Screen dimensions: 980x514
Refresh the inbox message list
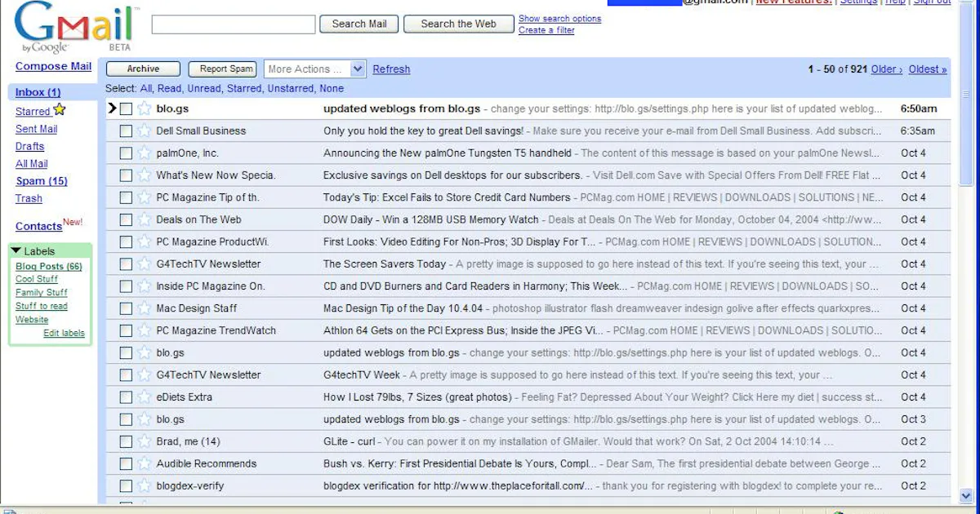(x=391, y=69)
